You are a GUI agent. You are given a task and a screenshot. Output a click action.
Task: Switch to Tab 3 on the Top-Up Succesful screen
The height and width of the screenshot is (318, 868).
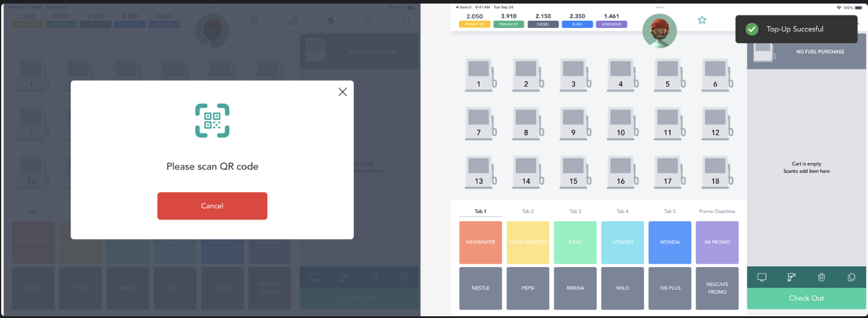pos(575,211)
